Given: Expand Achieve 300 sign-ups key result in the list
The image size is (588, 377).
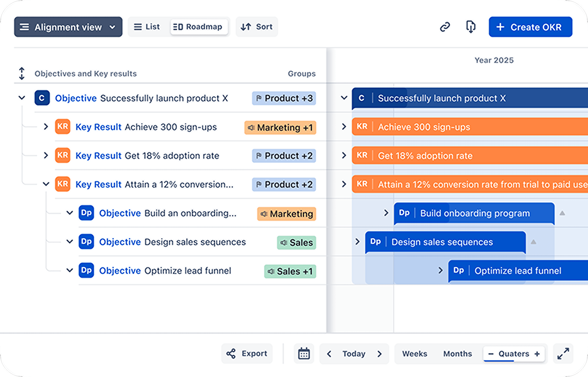Looking at the screenshot, I should (46, 126).
